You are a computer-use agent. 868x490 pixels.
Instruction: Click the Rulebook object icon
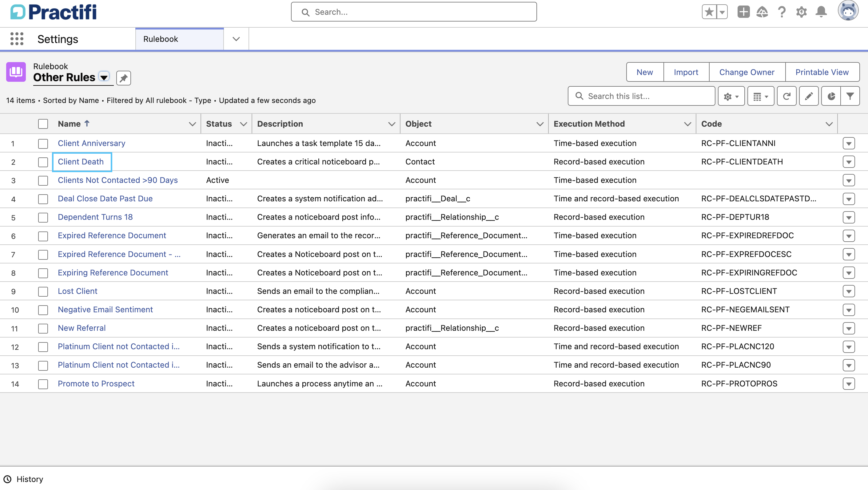[16, 72]
